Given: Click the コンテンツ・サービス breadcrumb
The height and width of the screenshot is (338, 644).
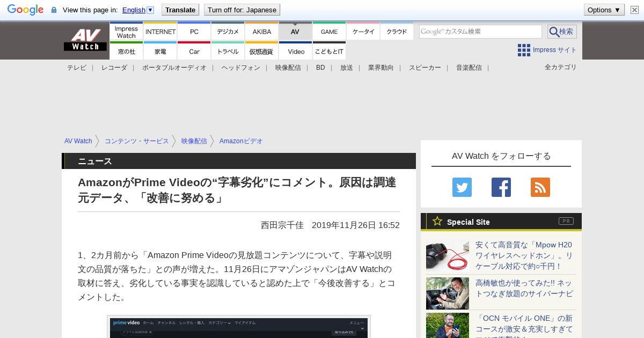Looking at the screenshot, I should [137, 141].
